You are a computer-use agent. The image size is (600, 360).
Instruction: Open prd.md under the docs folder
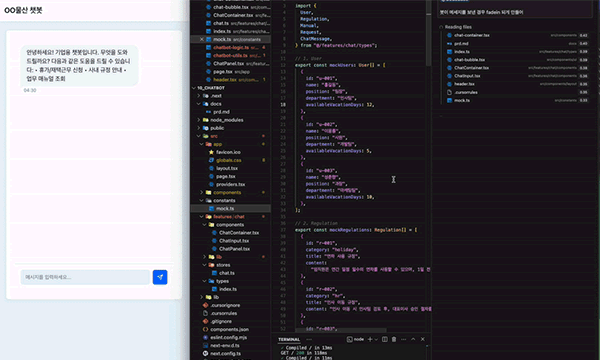[221, 112]
